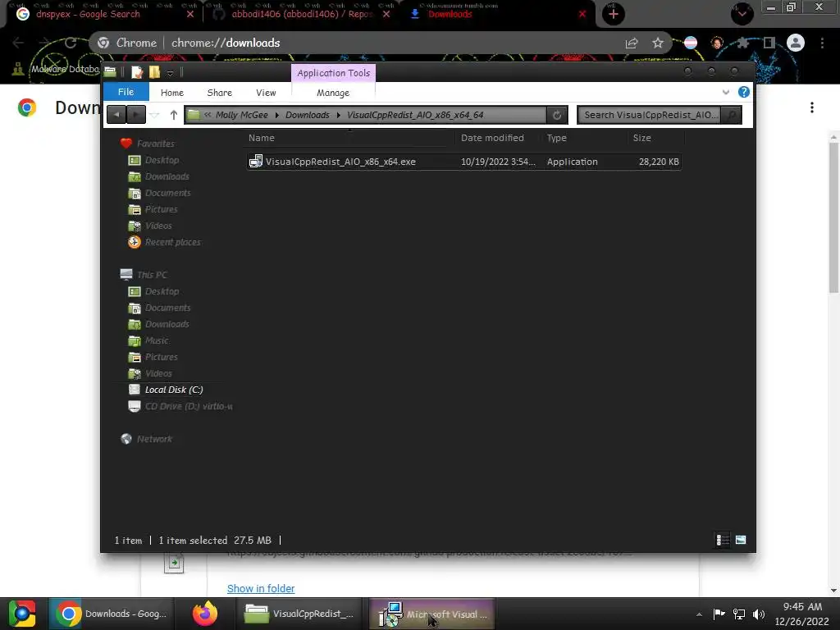Reload the Chrome page

point(71,43)
